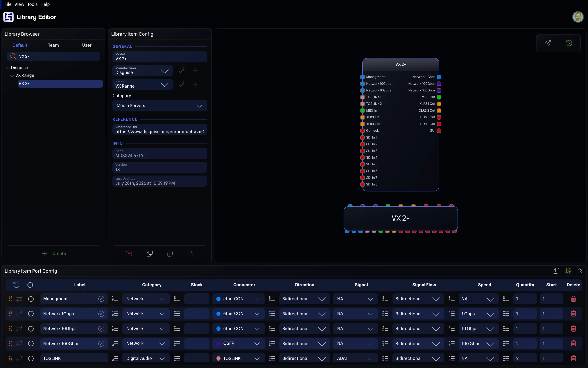Collapse the Port Config panel
The width and height of the screenshot is (588, 368).
pos(580,271)
